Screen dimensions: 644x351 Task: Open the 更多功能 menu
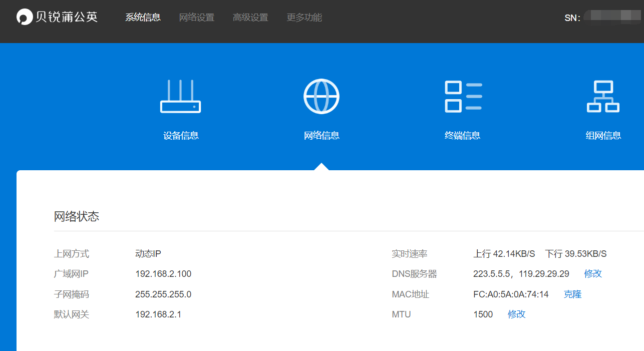pos(303,17)
